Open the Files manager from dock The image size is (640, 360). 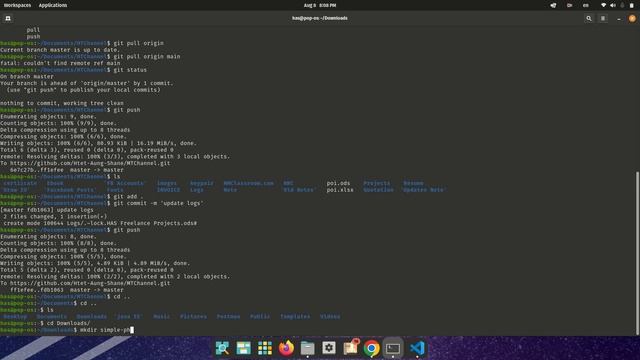click(307, 348)
